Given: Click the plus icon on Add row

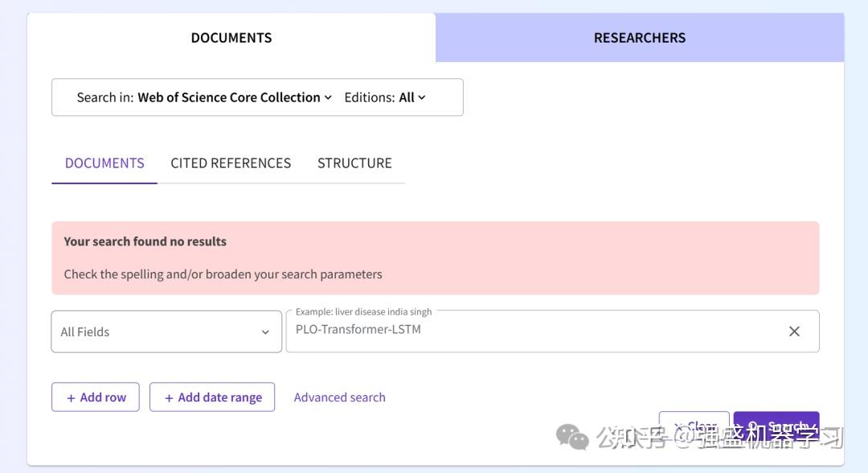Looking at the screenshot, I should tap(70, 397).
